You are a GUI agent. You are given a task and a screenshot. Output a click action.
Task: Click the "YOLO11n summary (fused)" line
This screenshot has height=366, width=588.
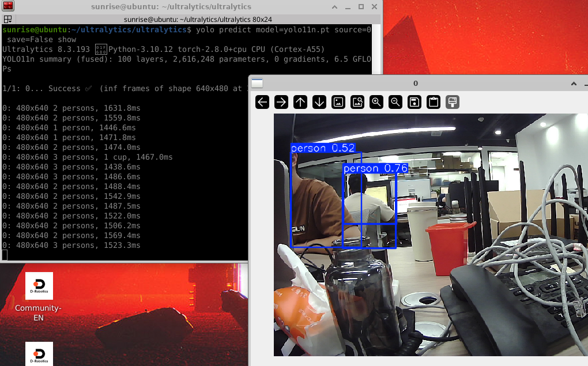pos(187,59)
